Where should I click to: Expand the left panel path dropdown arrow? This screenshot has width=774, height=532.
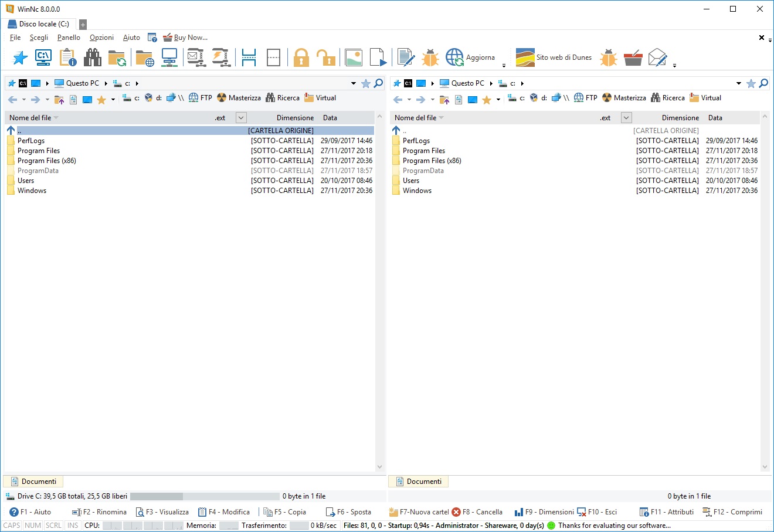(354, 83)
